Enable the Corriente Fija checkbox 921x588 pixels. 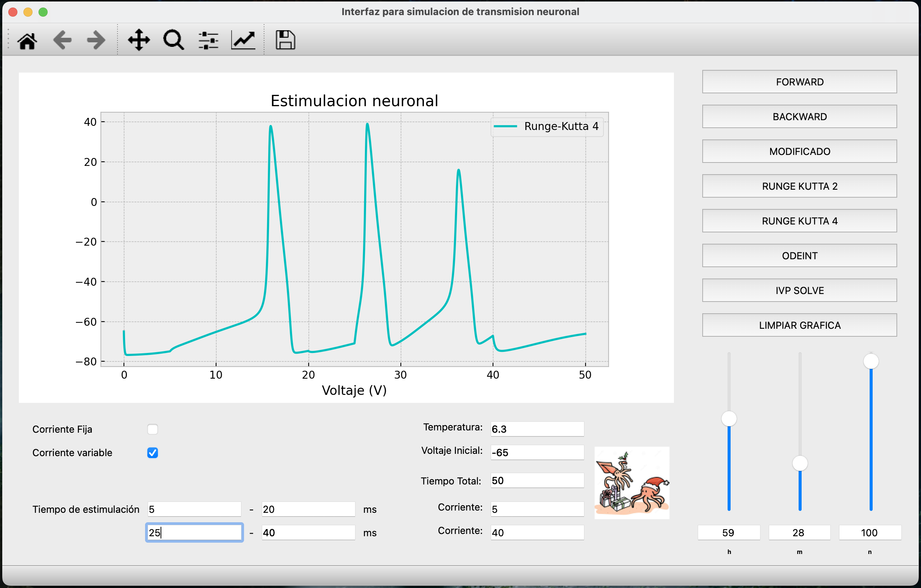tap(153, 429)
